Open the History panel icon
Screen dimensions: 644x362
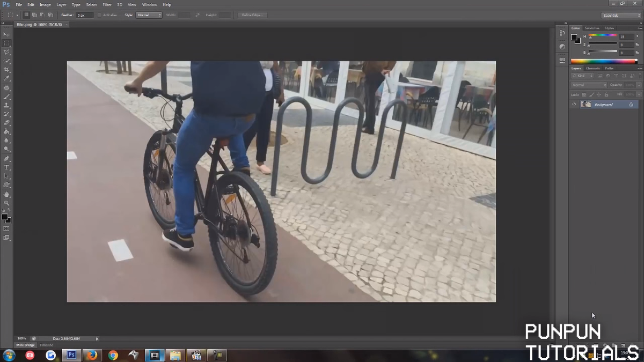tap(562, 33)
